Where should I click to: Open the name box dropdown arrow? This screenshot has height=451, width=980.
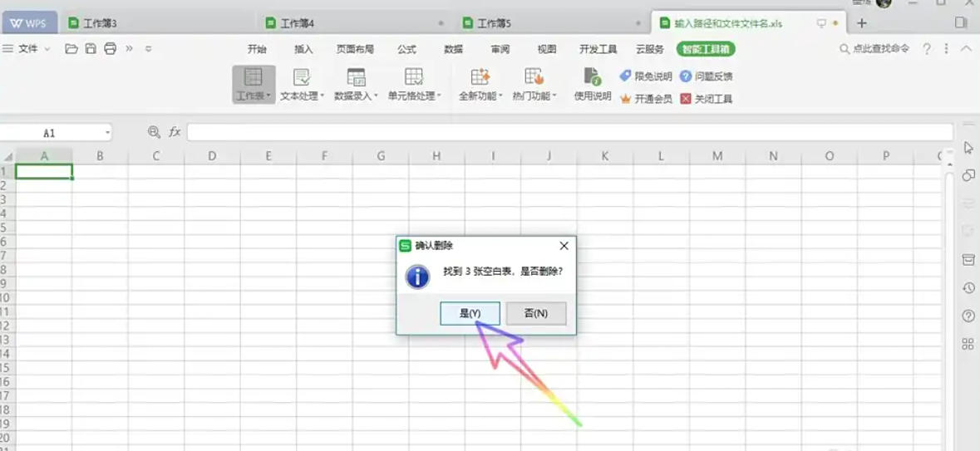107,132
